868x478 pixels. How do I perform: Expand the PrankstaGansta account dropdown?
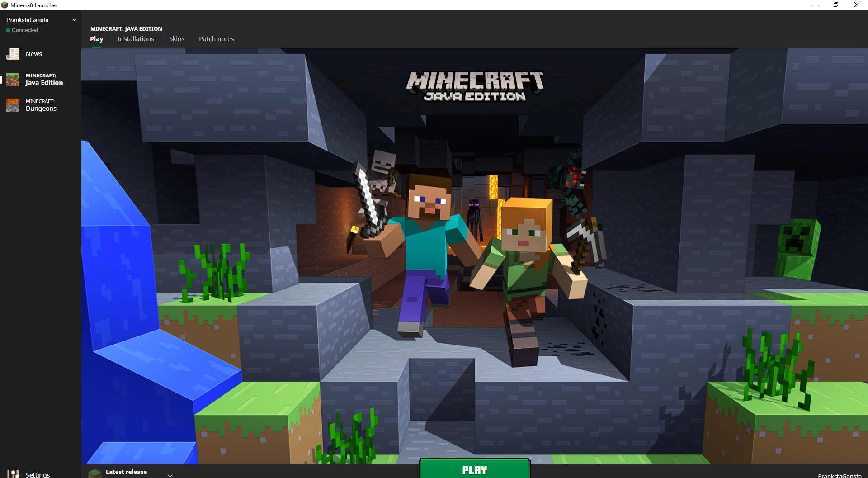pos(75,20)
